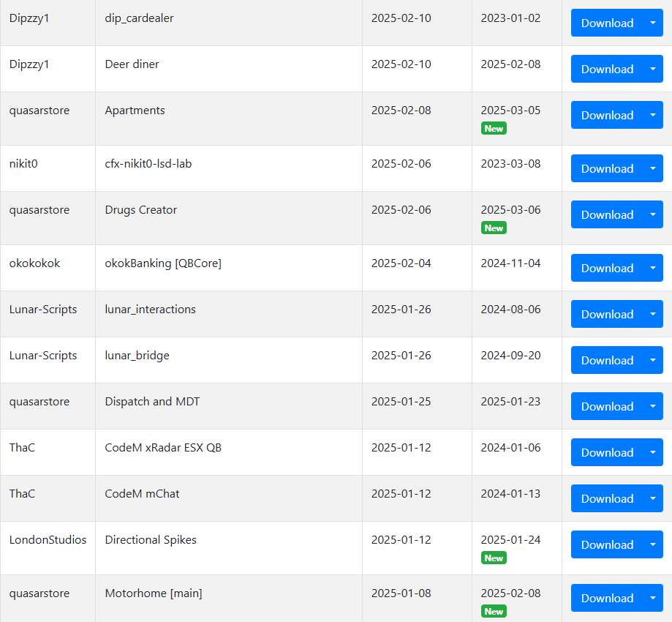The image size is (672, 622).
Task: Download CodeM mChat
Action: click(607, 498)
